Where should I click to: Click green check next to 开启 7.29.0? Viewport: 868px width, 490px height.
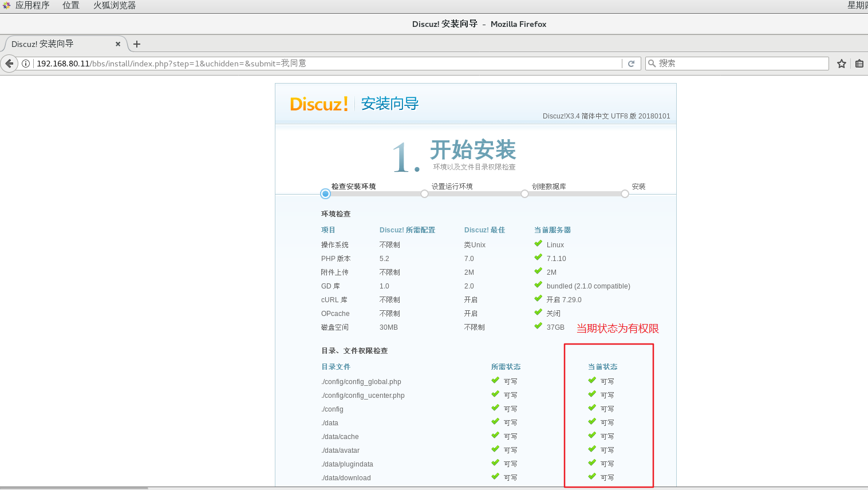click(538, 299)
